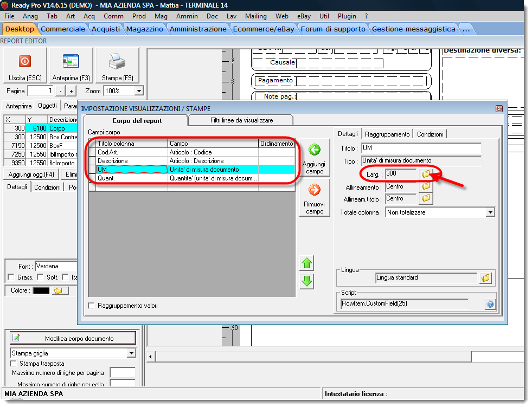Image resolution: width=532 pixels, height=408 pixels.
Task: Click Massimo numero di righe per pagina field
Action: [123, 373]
